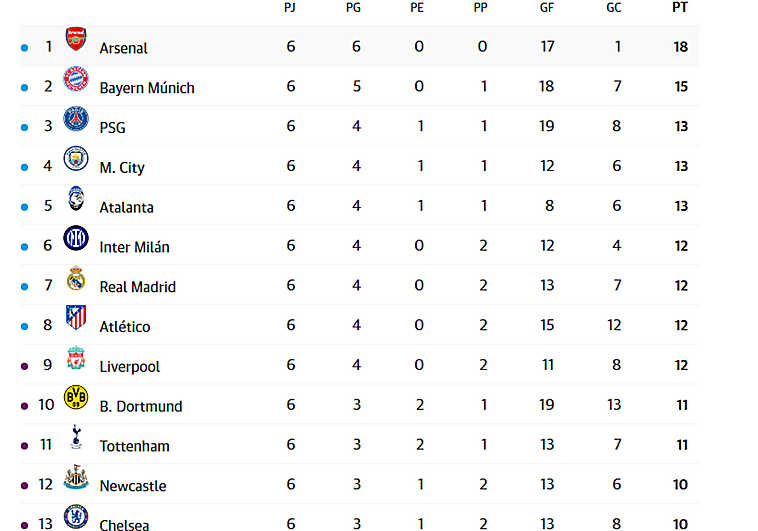Open the Chelsea team link
This screenshot has height=531, width=758.
coord(124,525)
